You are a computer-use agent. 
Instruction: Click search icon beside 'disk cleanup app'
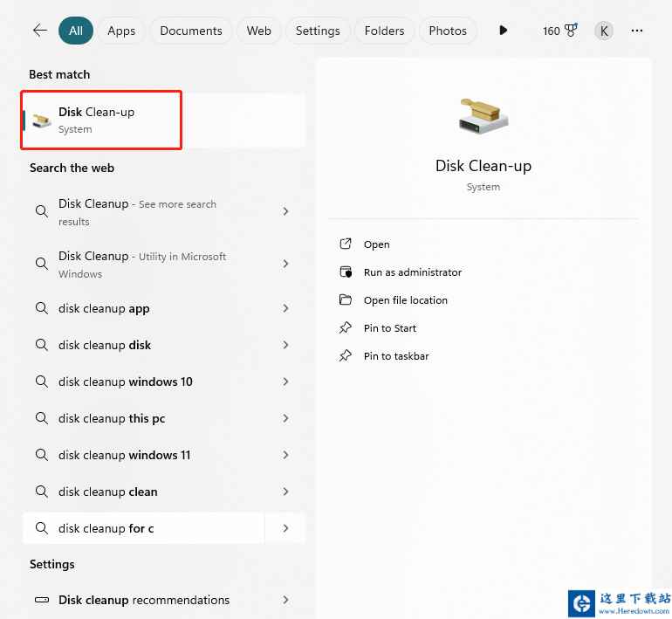[42, 308]
